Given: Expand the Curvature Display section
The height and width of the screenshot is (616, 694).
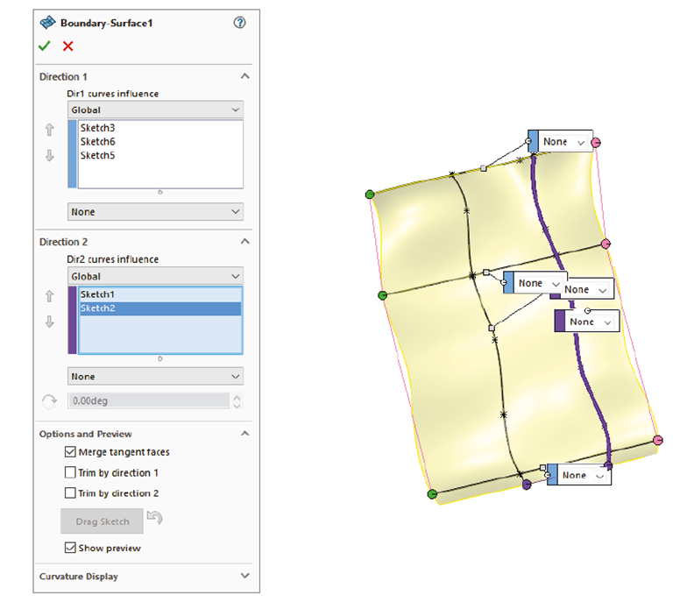Looking at the screenshot, I should click(244, 576).
